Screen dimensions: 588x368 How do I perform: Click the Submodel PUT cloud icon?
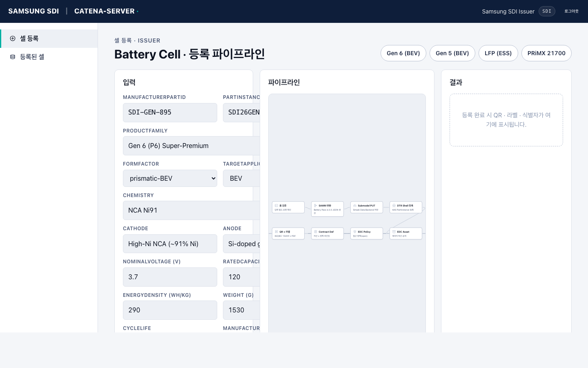pos(355,206)
